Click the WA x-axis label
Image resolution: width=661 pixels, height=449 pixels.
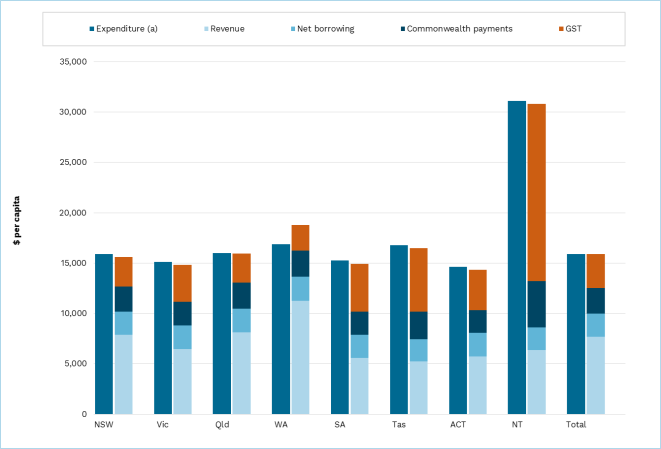tap(281, 425)
